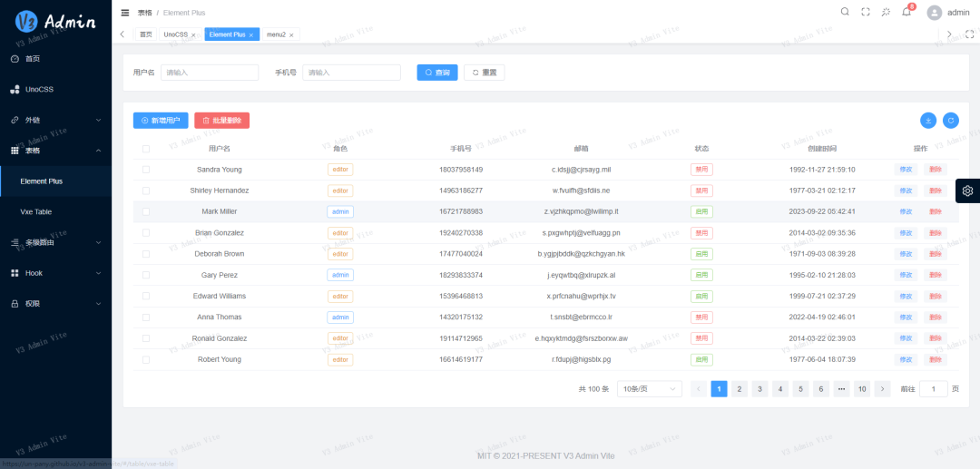
Task: Toggle fullscreen mode icon in top header
Action: point(865,12)
